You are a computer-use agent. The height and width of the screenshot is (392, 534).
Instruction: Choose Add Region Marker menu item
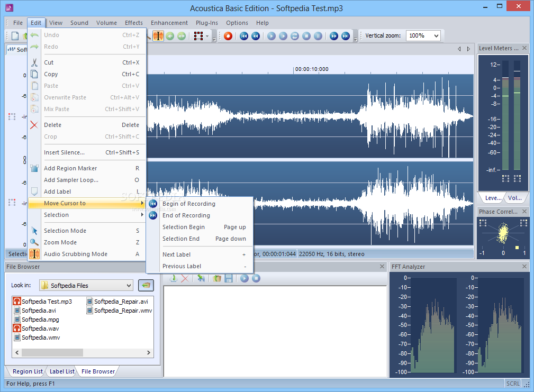point(87,168)
